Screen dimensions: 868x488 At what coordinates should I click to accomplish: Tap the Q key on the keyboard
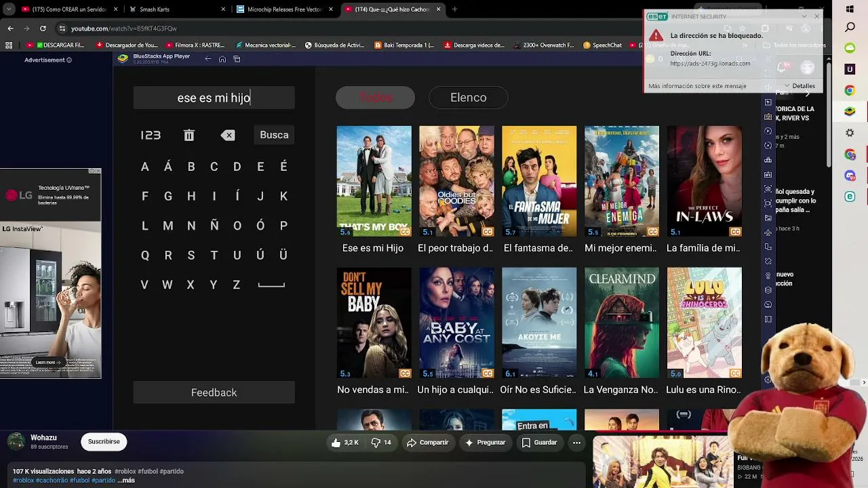pos(144,256)
